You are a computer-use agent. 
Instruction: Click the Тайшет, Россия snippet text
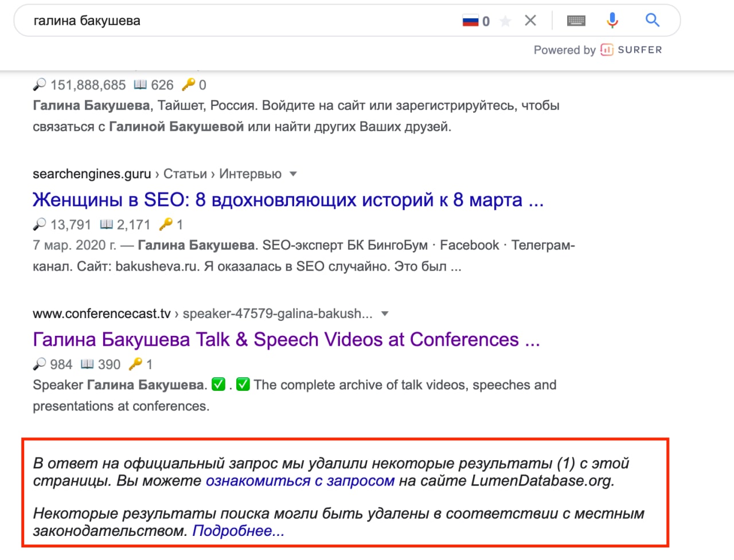tap(206, 105)
